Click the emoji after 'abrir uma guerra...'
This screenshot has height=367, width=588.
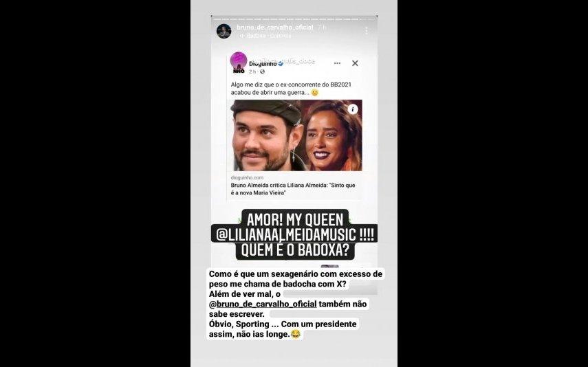point(314,93)
